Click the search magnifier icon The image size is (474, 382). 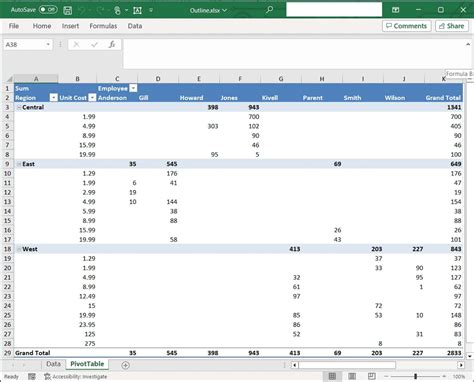(x=269, y=10)
